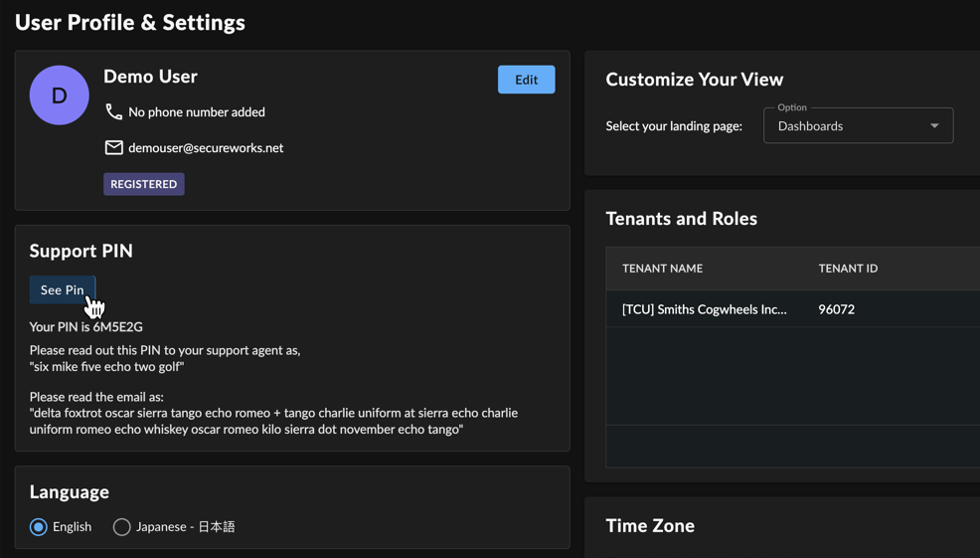Select the Smiths Cogwheels Inc tenant row
This screenshot has width=980, height=558.
(792, 309)
